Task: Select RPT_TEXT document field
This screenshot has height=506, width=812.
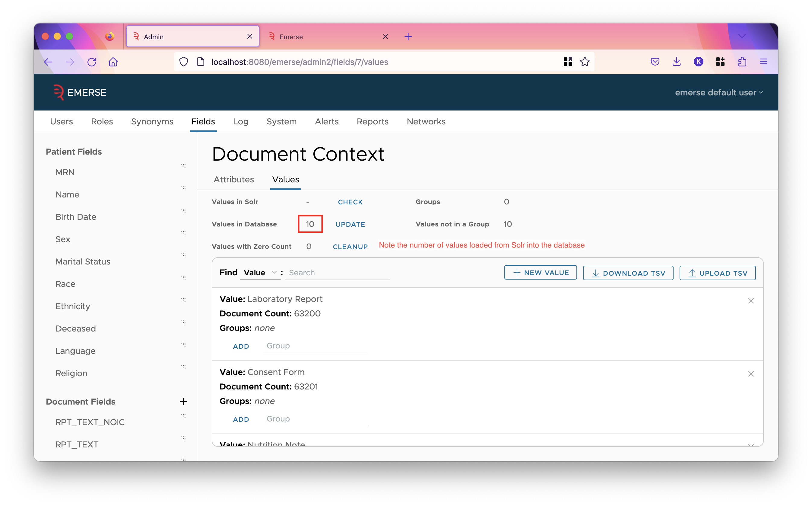Action: point(77,445)
